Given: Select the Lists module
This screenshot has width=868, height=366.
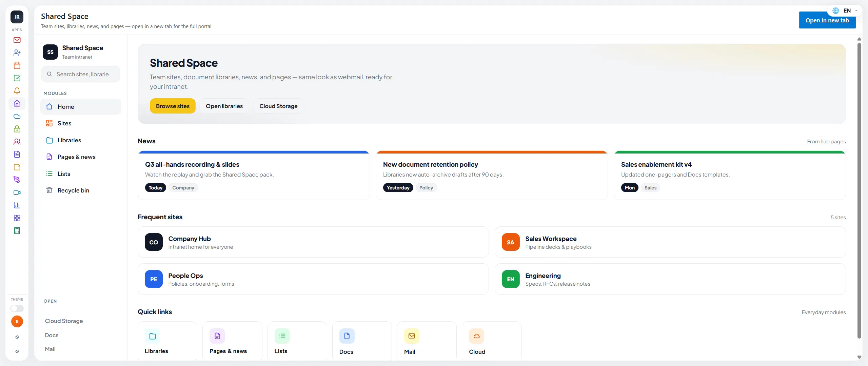Looking at the screenshot, I should pos(81,174).
